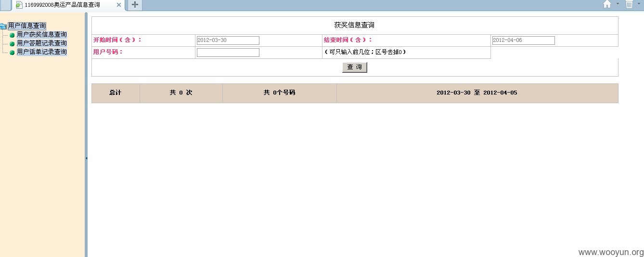644x257 pixels.
Task: Click the 用户号码 input field
Action: point(228,53)
